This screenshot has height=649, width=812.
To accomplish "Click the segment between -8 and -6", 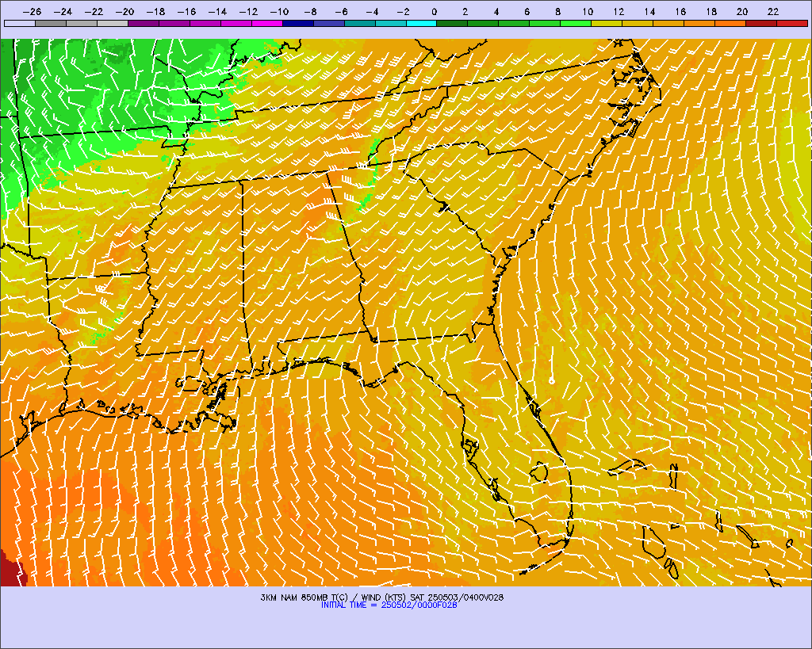I will [x=329, y=23].
